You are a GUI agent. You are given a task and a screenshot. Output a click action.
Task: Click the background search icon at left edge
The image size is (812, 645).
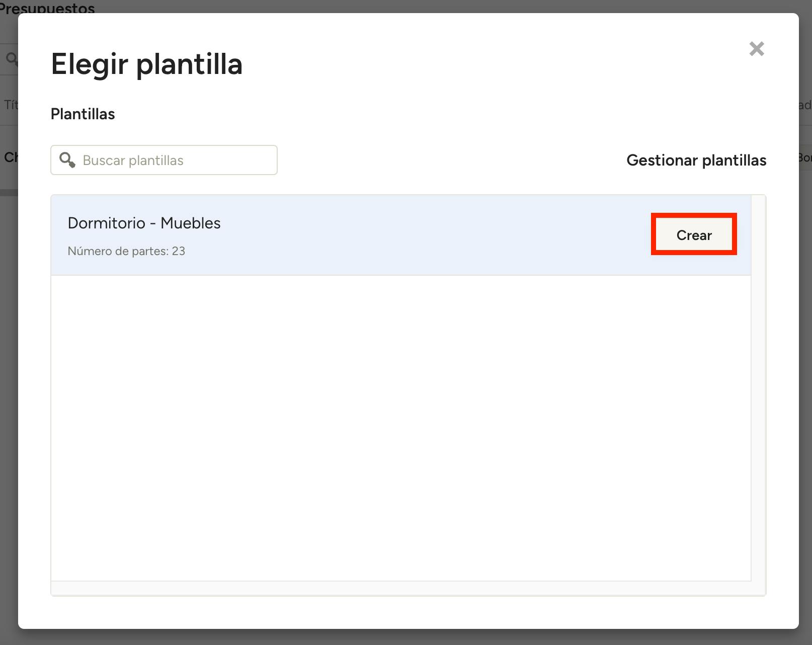(x=11, y=59)
